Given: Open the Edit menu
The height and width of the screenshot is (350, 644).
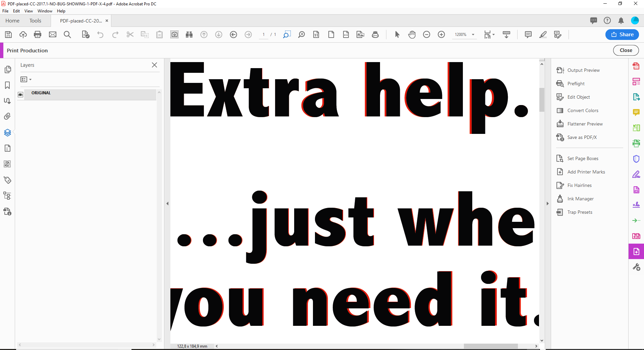Looking at the screenshot, I should click(16, 11).
